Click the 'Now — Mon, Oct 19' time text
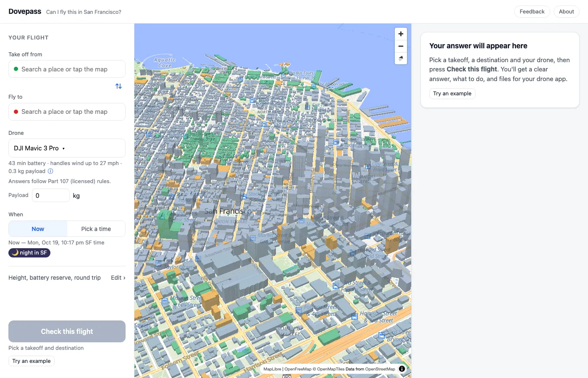Viewport: 588px width, 378px height. [56, 243]
